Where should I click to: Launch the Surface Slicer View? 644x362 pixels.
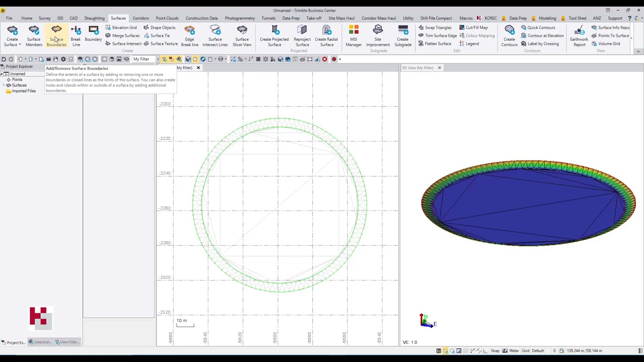pos(242,36)
